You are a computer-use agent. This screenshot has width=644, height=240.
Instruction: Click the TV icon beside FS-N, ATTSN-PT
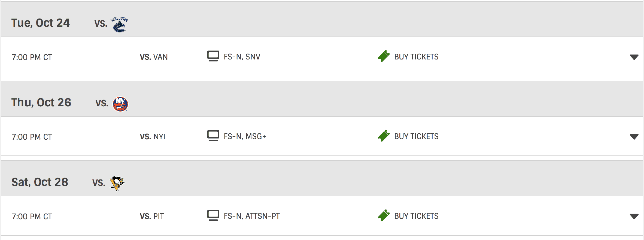(213, 215)
